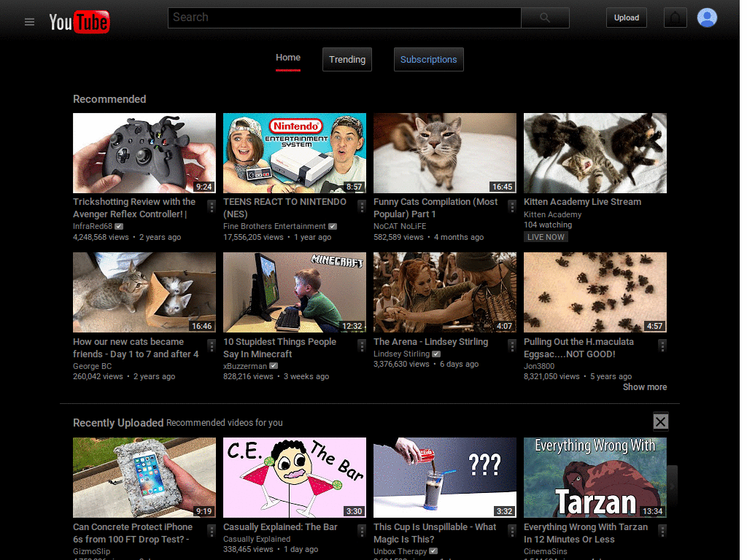Visit the Casually Explained channel
Viewport: 747px width, 560px height.
click(257, 539)
